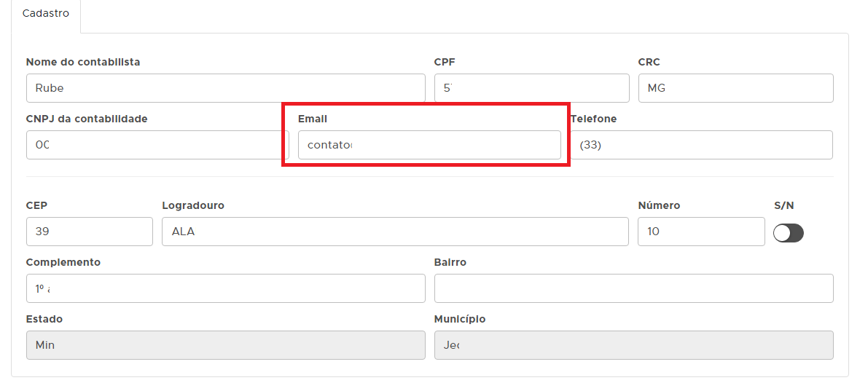Click the Nome do contabilista input field

pyautogui.click(x=225, y=88)
